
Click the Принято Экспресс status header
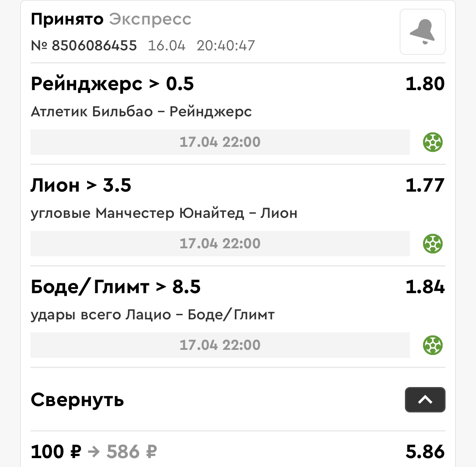point(111,19)
